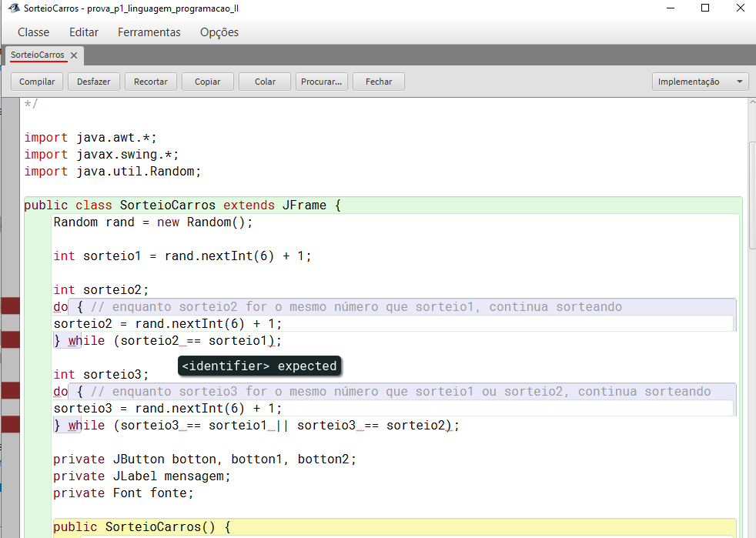Open the Opções menu

(219, 32)
